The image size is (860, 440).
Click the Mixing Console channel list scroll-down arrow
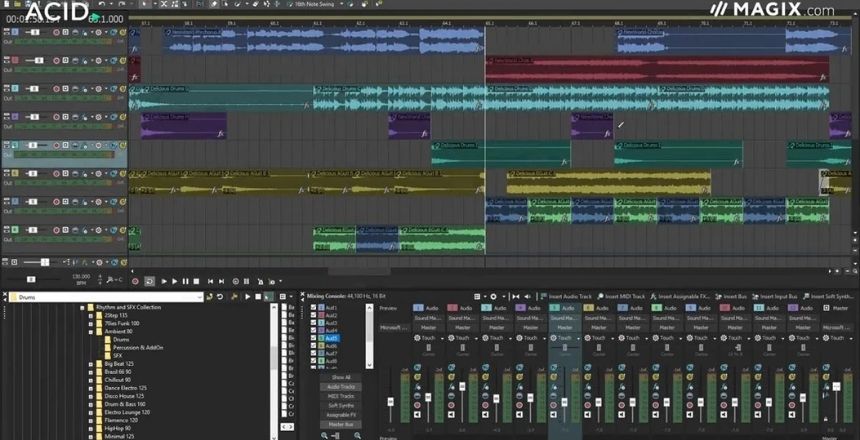tap(369, 365)
